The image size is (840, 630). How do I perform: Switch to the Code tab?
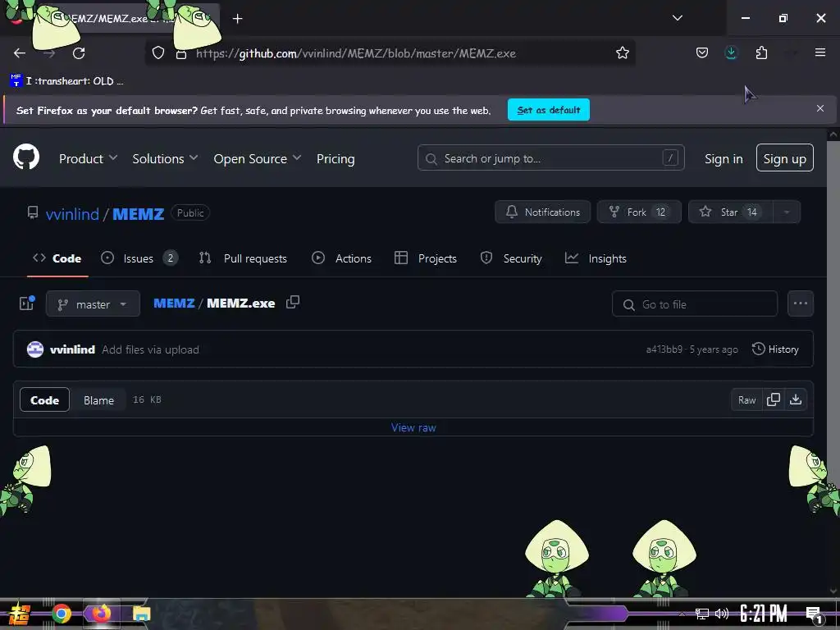pyautogui.click(x=57, y=258)
